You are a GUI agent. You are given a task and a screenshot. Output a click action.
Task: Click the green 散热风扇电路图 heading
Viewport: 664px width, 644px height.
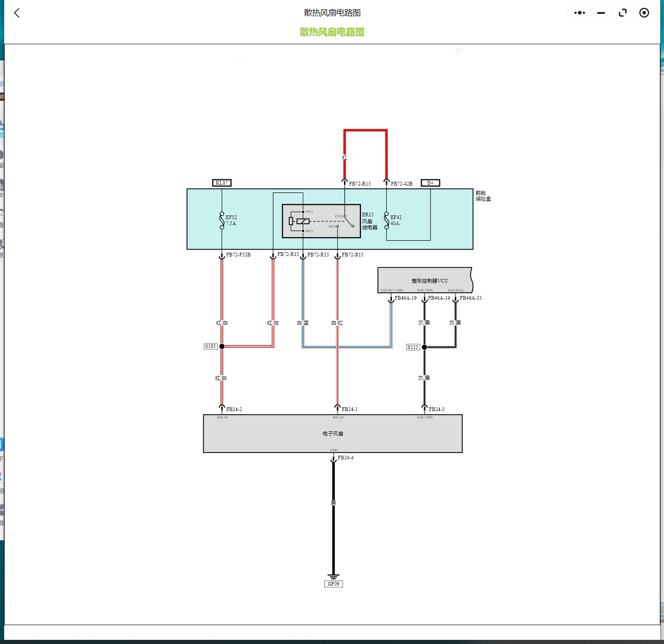pos(332,32)
